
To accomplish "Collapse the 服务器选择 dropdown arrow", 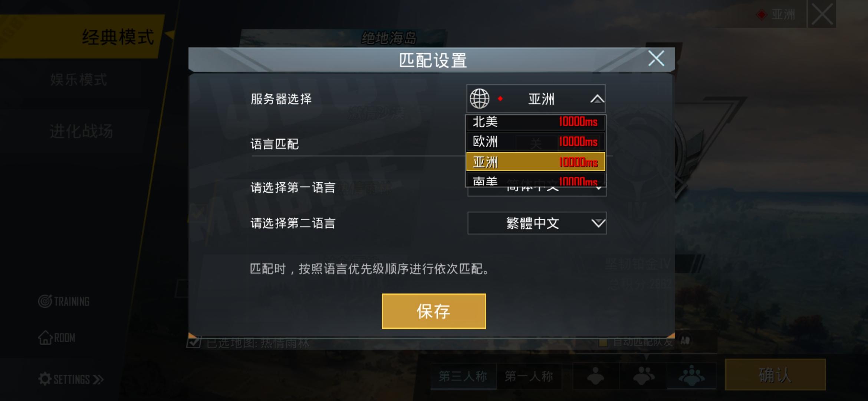I will click(597, 99).
